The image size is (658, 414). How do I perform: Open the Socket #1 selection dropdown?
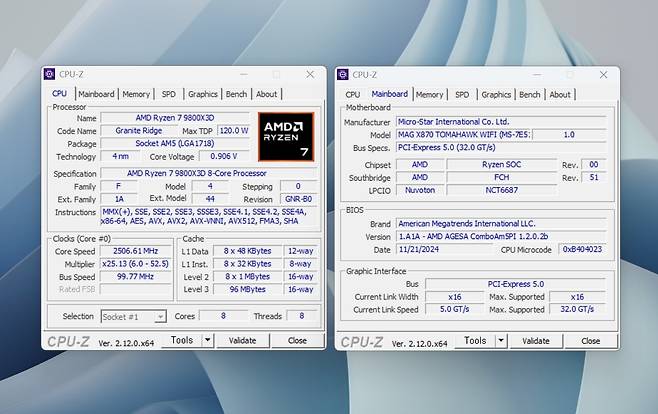[133, 316]
